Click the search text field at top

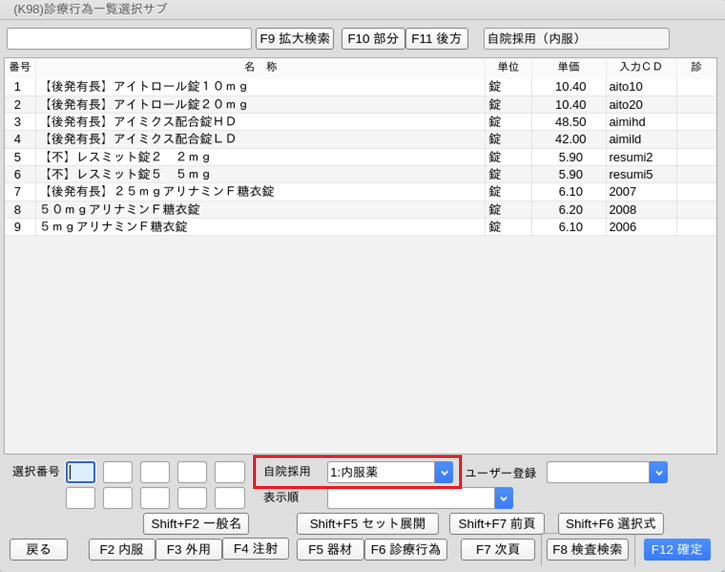[x=129, y=39]
